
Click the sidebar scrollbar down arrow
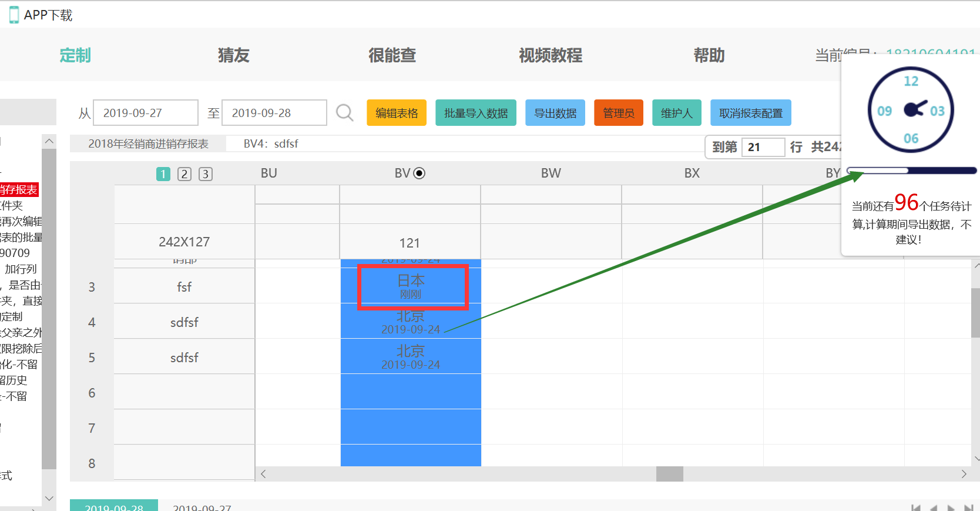[49, 498]
